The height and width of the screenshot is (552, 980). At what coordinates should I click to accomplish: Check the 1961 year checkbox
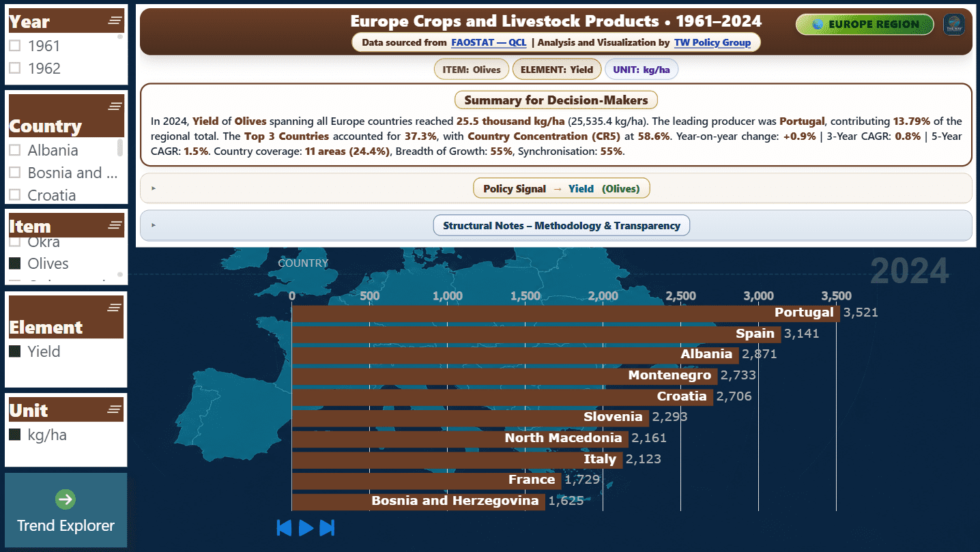pyautogui.click(x=14, y=46)
